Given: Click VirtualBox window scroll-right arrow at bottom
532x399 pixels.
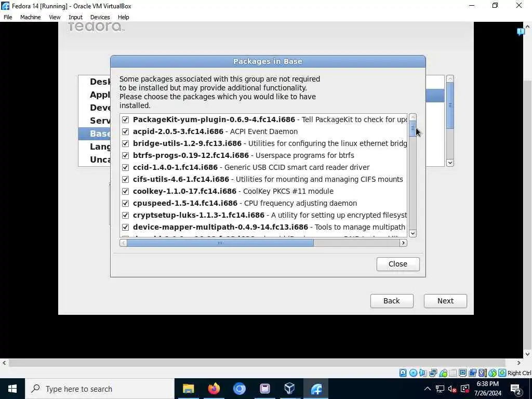Looking at the screenshot, I should 518,363.
